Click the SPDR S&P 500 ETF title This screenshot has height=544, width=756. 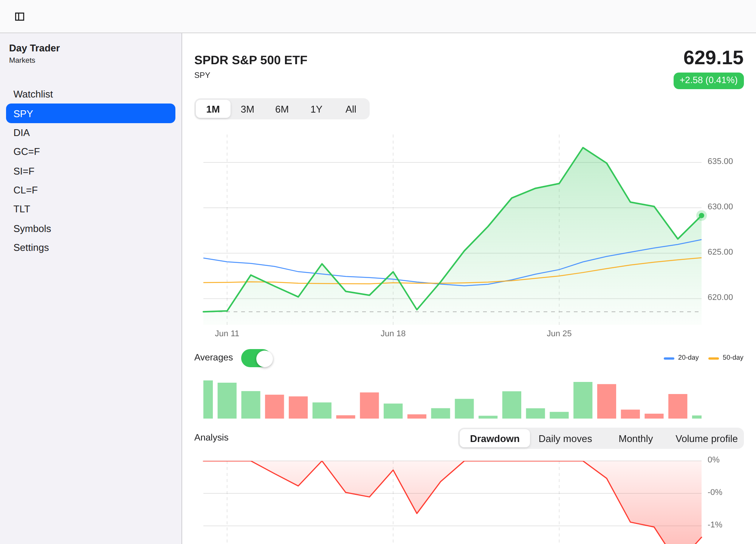point(251,60)
